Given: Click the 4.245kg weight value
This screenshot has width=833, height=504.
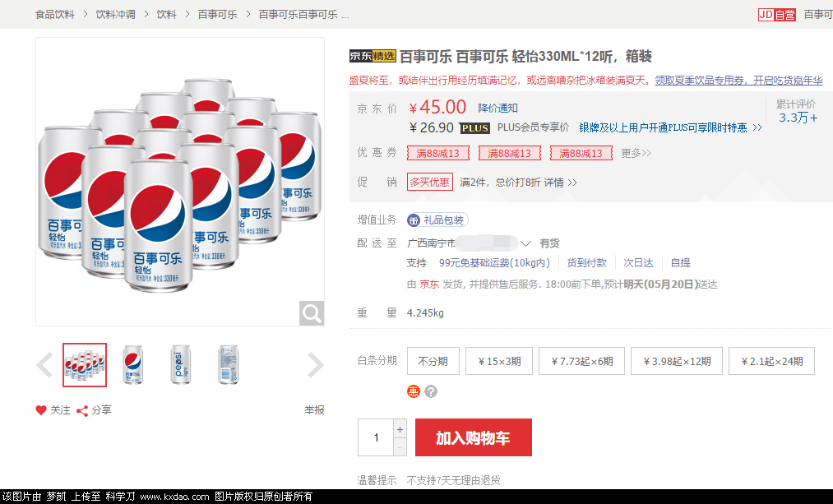Looking at the screenshot, I should [x=425, y=312].
